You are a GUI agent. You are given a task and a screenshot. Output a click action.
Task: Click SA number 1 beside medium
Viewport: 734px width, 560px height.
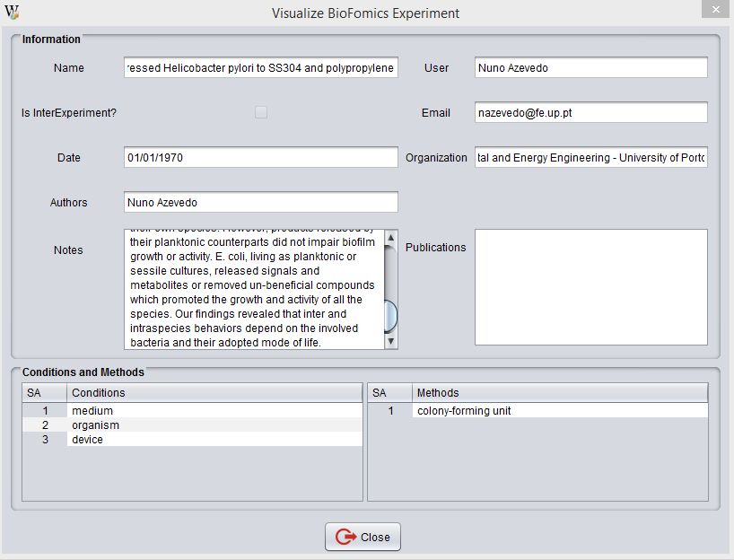click(45, 411)
